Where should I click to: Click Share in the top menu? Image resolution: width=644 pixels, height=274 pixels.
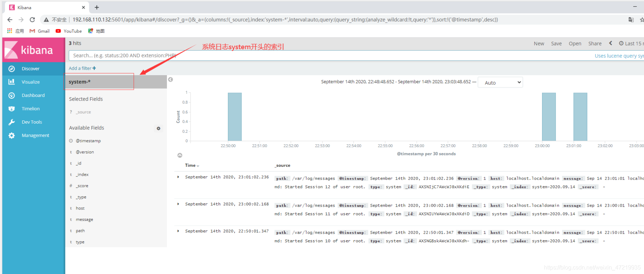[x=595, y=43]
